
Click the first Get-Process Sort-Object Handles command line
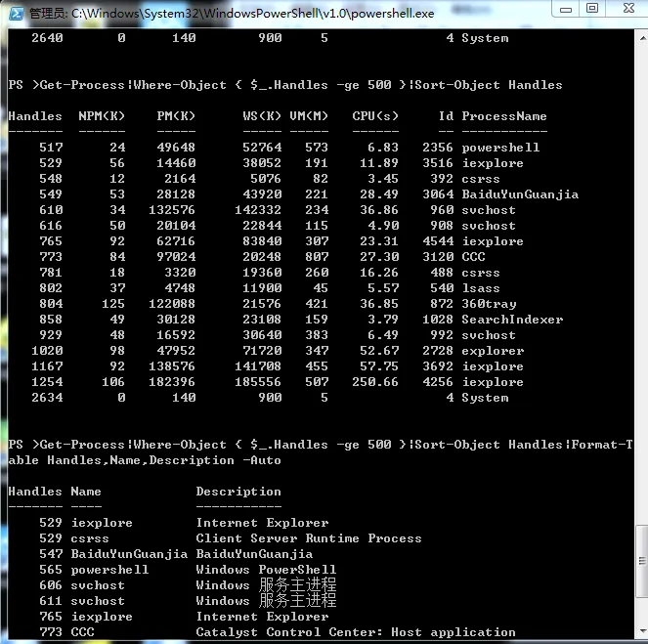coord(285,85)
